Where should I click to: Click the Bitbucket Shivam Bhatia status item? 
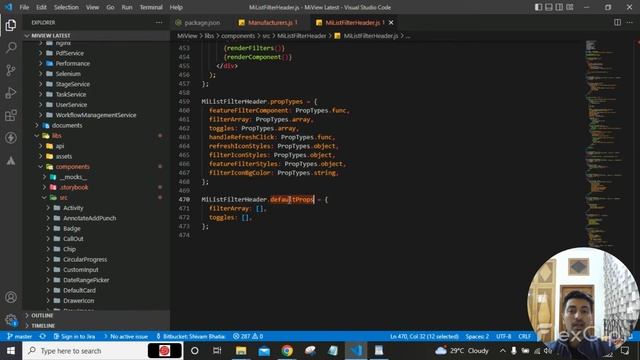[x=191, y=336]
